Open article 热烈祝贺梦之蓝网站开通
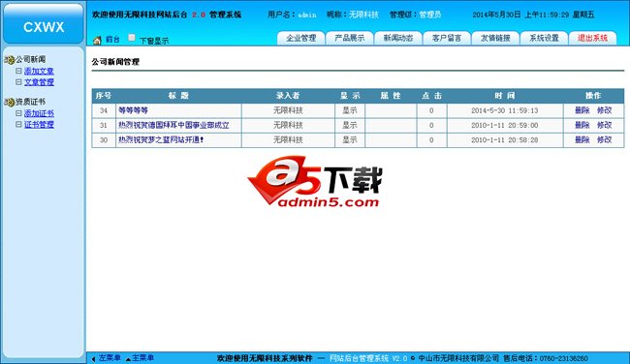This screenshot has height=364, width=630. click(x=161, y=139)
